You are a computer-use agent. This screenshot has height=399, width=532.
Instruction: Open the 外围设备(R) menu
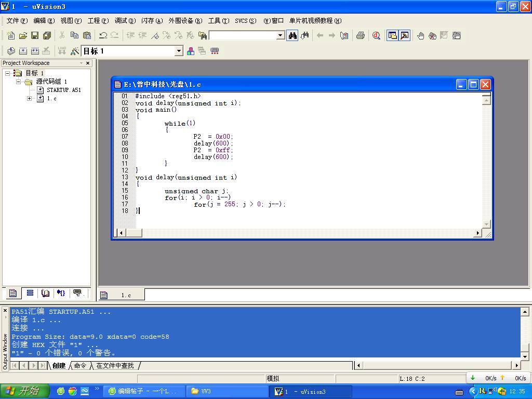pos(185,21)
